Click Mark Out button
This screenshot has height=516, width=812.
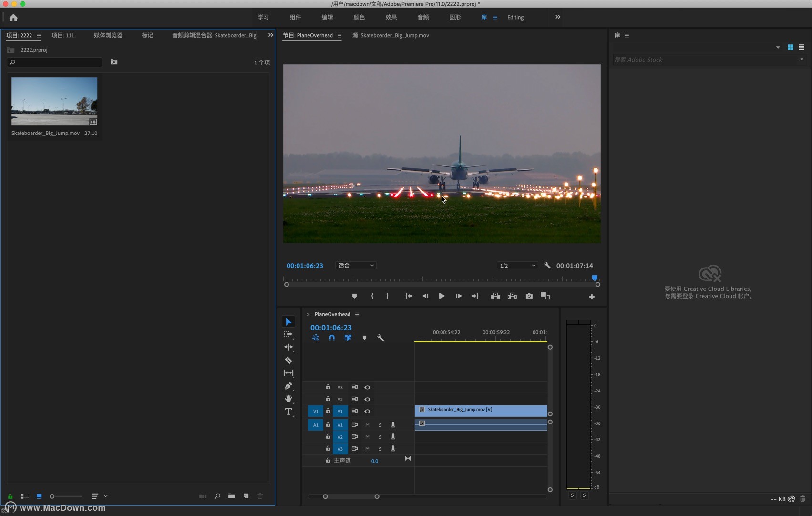[x=387, y=296]
